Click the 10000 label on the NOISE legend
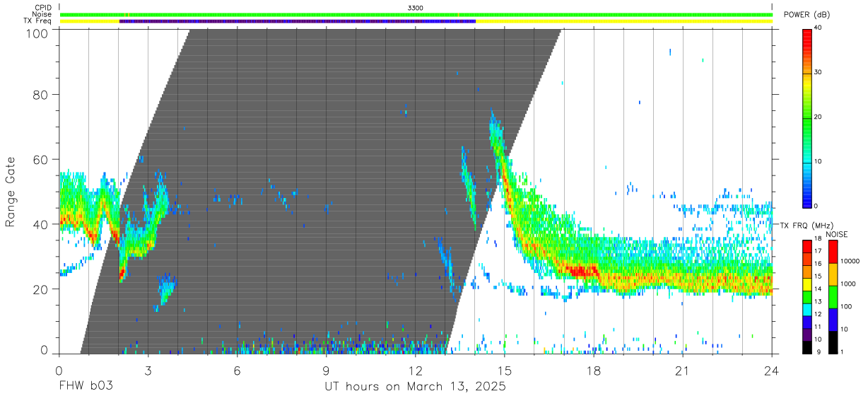The image size is (868, 401). coord(850,261)
